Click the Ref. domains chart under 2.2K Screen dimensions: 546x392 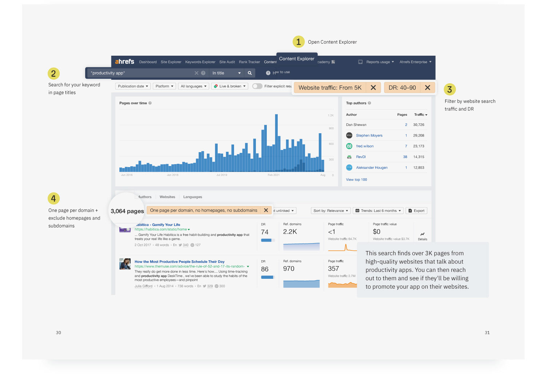click(x=301, y=246)
